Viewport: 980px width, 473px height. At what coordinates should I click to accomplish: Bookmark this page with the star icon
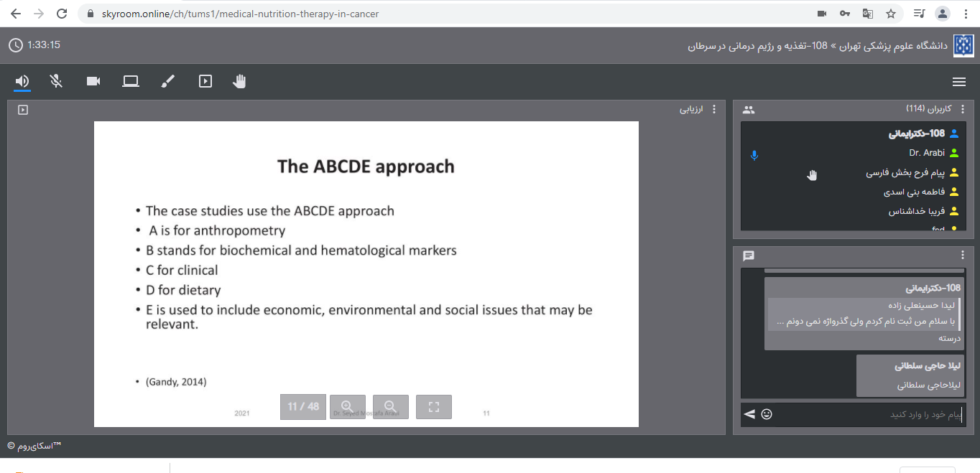click(x=891, y=14)
